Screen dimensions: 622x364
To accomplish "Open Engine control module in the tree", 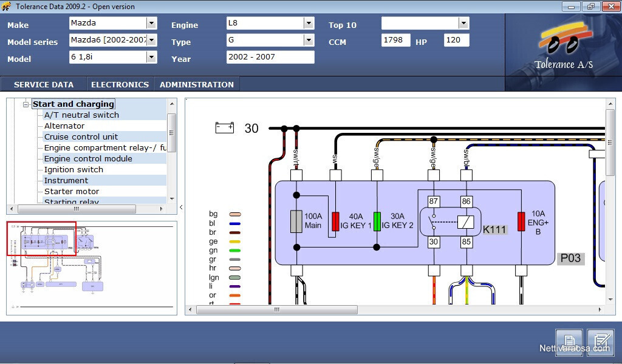I will tap(88, 158).
